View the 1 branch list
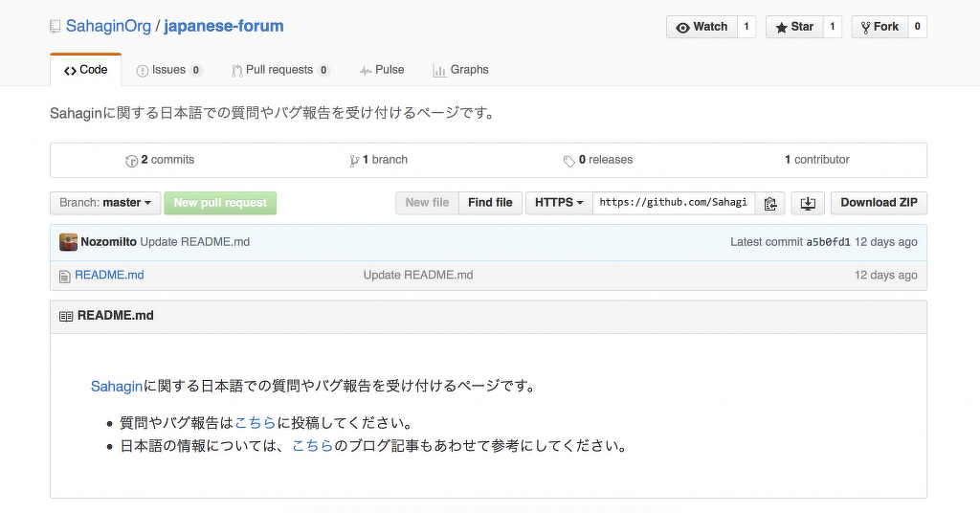Screen dimensions: 980x513 coord(379,160)
